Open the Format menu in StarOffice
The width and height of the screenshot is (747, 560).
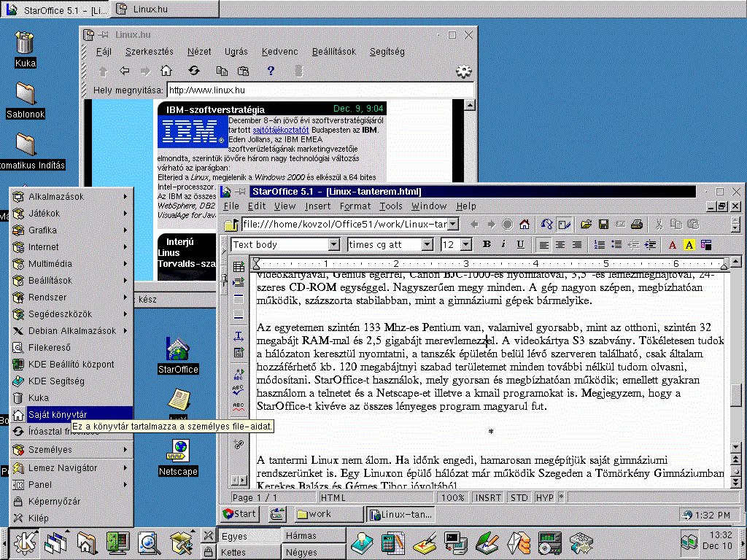[355, 206]
